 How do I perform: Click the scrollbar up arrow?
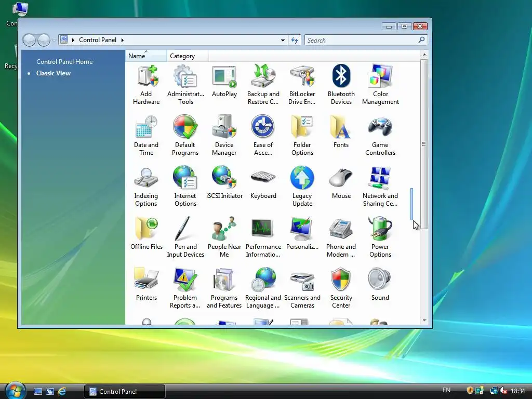click(x=424, y=55)
